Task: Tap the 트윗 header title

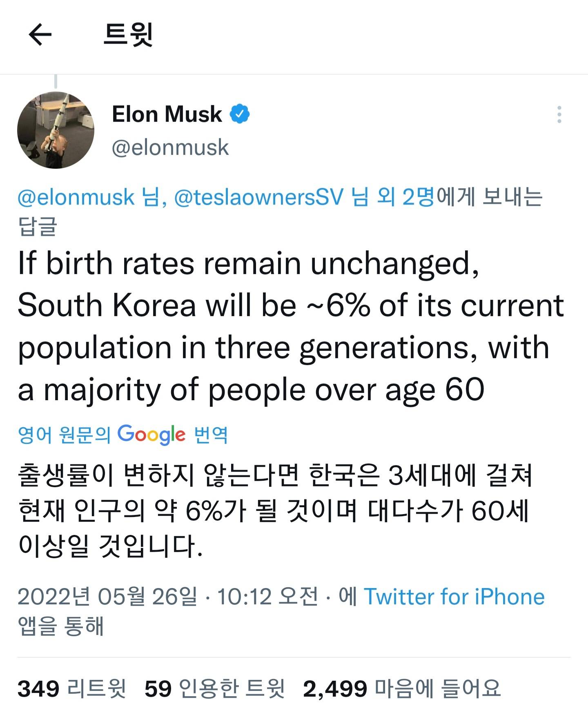Action: 128,34
